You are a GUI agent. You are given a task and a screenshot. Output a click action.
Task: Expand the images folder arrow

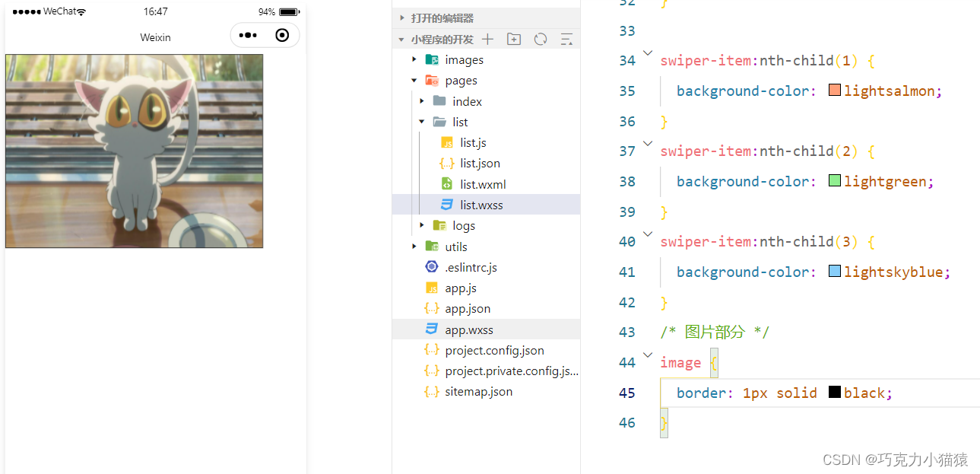tap(414, 59)
